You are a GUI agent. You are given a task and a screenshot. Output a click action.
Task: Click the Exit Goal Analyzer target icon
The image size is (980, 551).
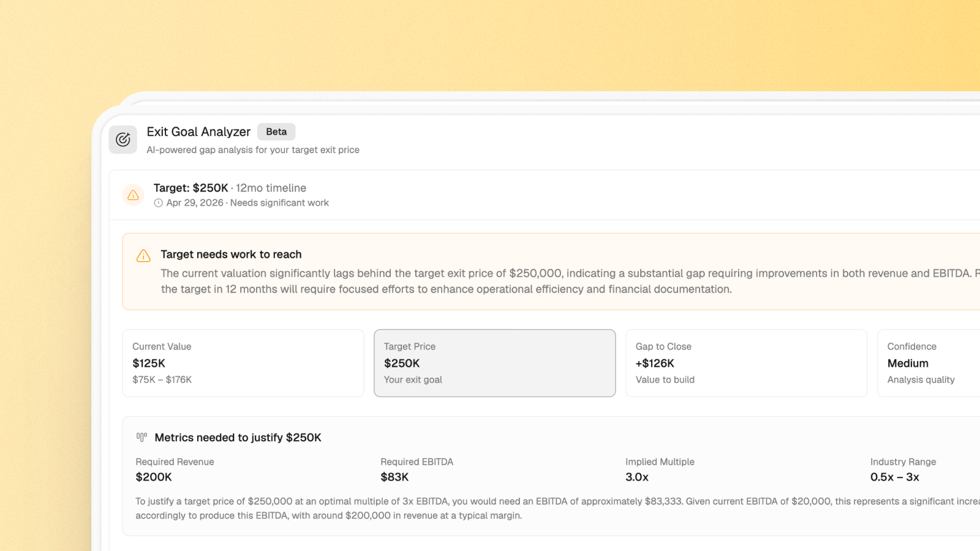coord(123,140)
